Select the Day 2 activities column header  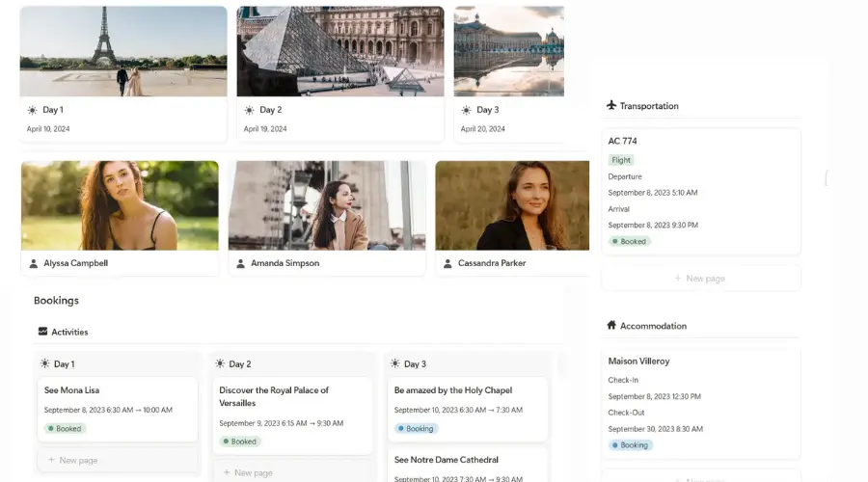[x=240, y=364]
